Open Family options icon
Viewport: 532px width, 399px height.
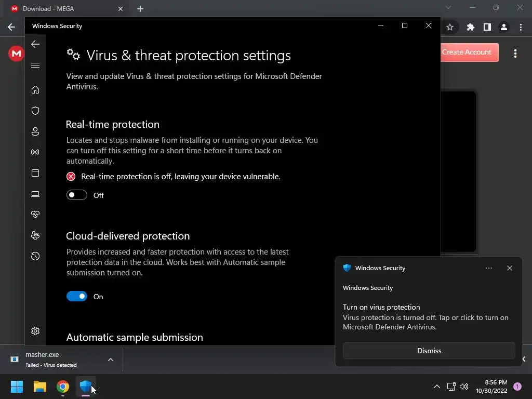tap(35, 235)
